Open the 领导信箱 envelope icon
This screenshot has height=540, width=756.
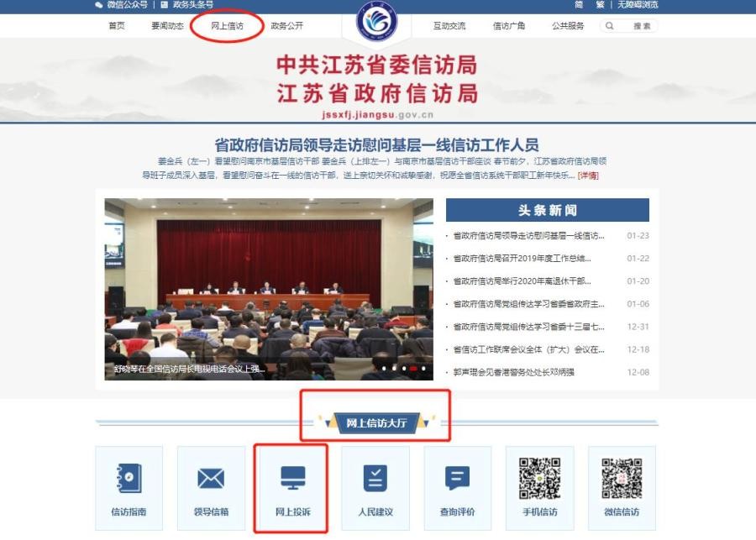pyautogui.click(x=211, y=479)
